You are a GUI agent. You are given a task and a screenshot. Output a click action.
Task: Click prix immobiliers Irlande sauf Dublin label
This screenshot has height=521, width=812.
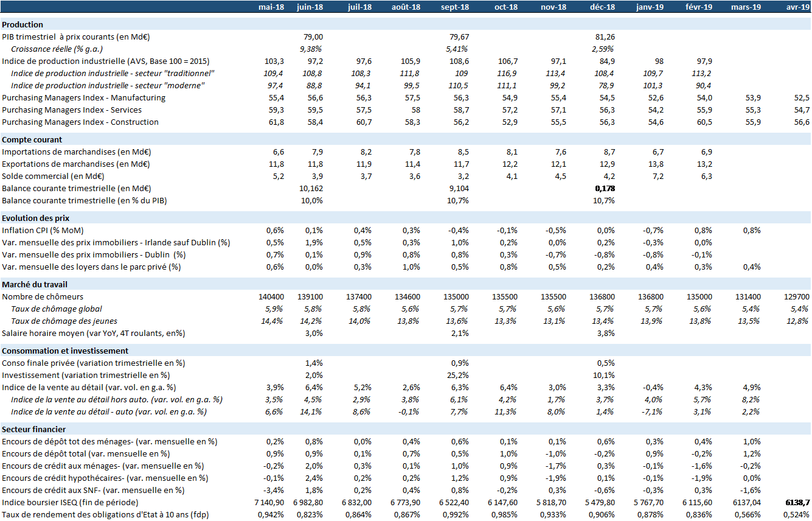click(116, 242)
